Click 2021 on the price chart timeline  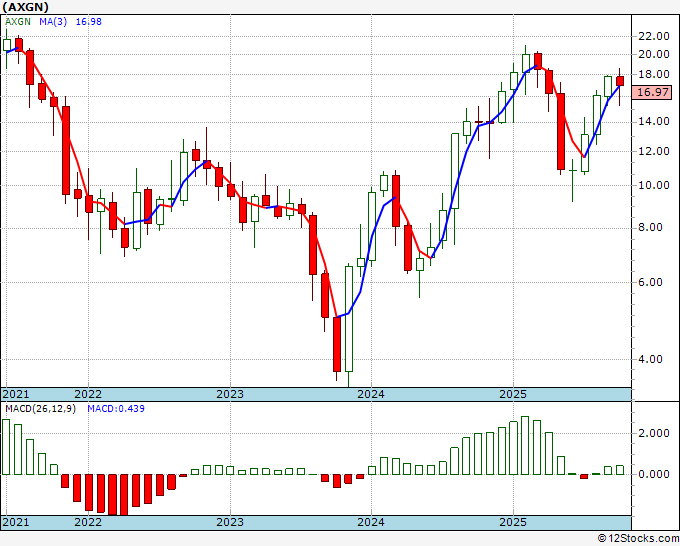point(16,394)
